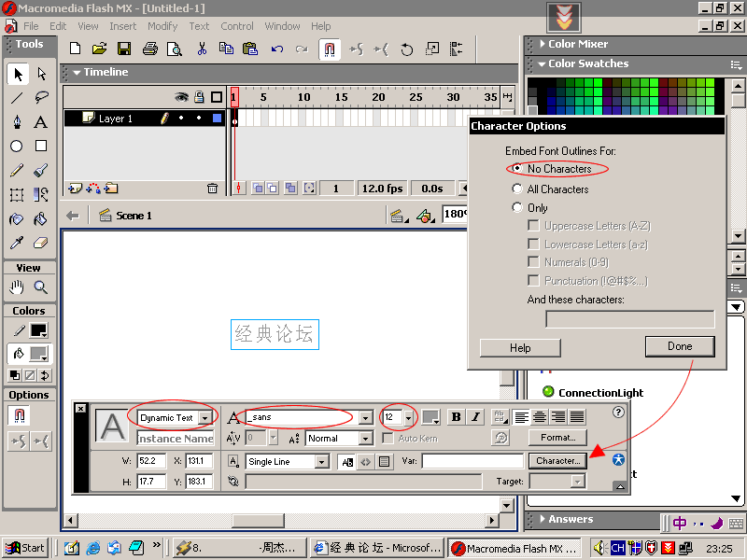Open the Insert menu
Image resolution: width=747 pixels, height=560 pixels.
click(122, 26)
